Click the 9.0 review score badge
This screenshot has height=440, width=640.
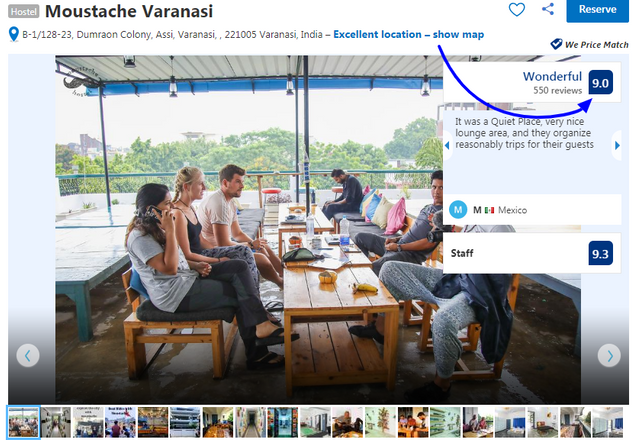pyautogui.click(x=600, y=82)
